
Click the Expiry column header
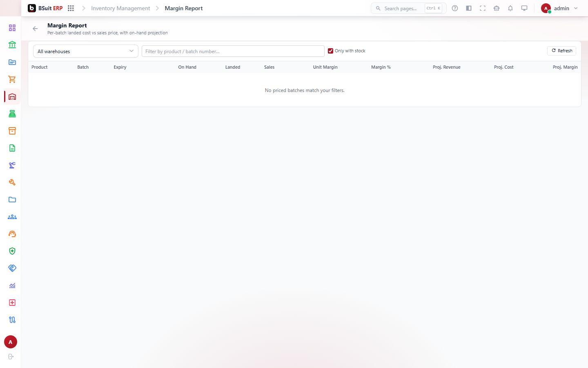(120, 67)
